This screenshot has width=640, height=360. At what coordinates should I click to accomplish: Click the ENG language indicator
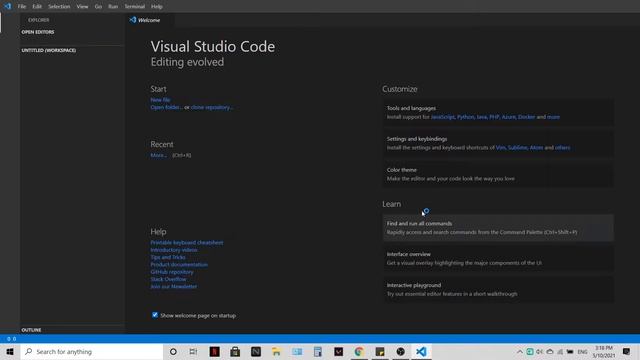coord(582,351)
